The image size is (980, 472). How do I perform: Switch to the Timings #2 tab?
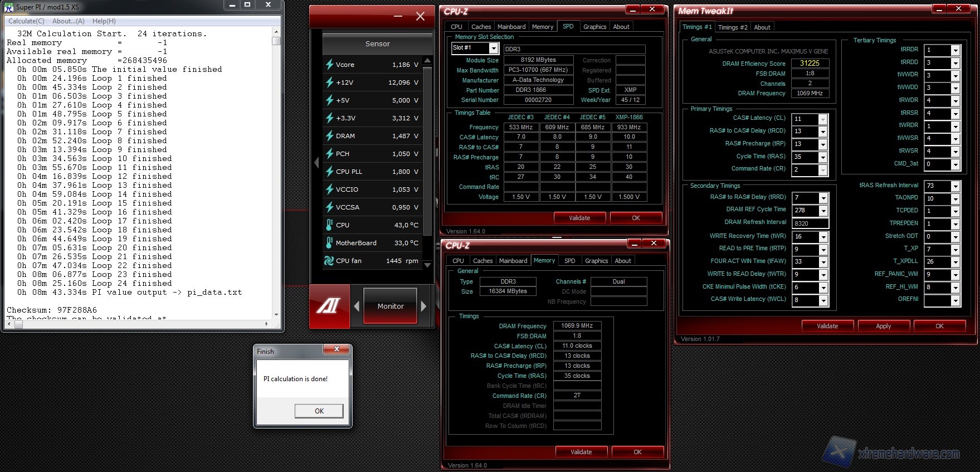[x=733, y=27]
